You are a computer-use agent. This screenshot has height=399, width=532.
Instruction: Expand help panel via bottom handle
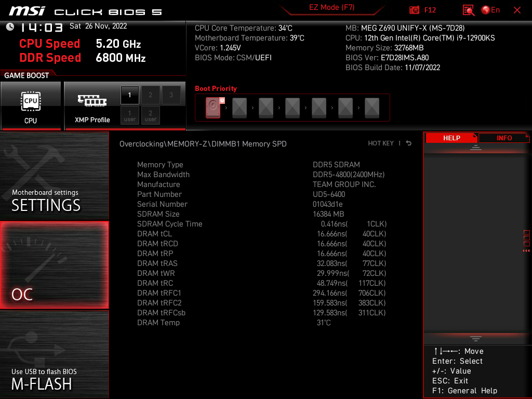pos(476,339)
